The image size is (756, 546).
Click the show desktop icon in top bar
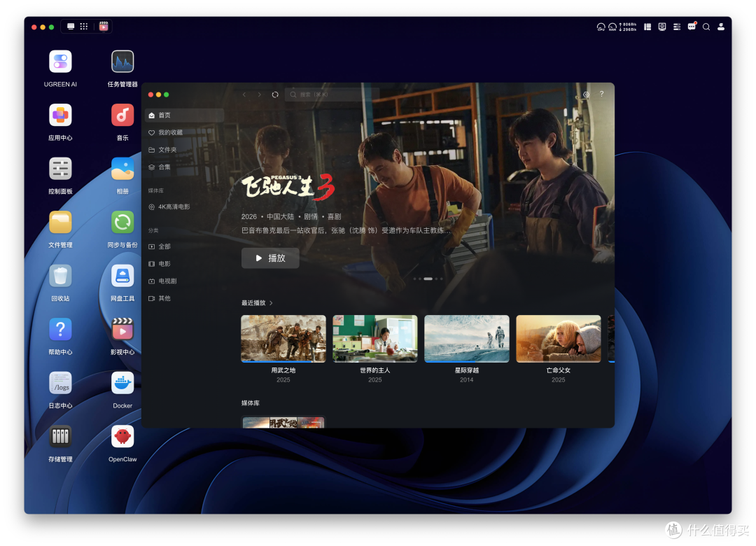pyautogui.click(x=71, y=27)
